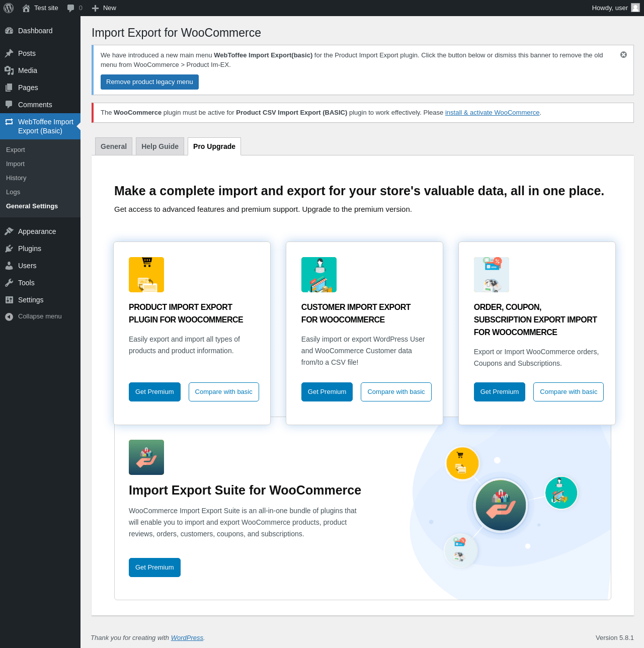Click the teal customer circle in suite illustration

coord(561,493)
